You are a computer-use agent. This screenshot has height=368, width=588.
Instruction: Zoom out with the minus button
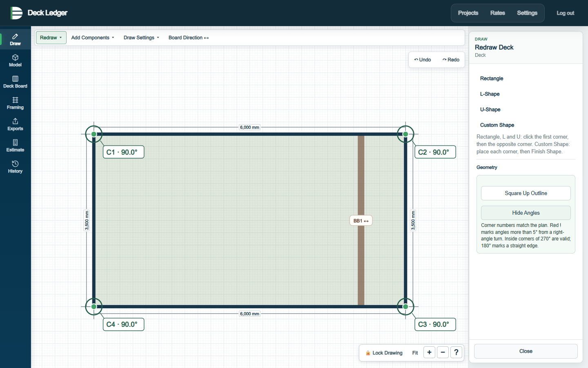click(x=443, y=352)
